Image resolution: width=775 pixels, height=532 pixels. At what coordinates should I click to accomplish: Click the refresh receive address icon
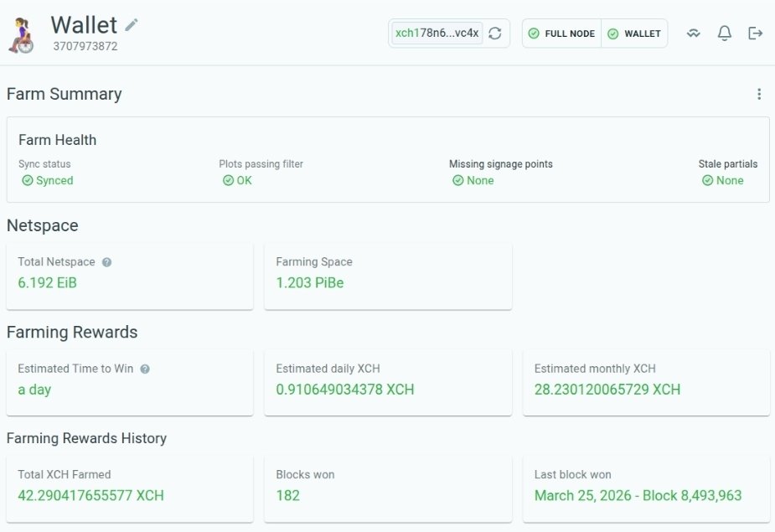tap(495, 34)
